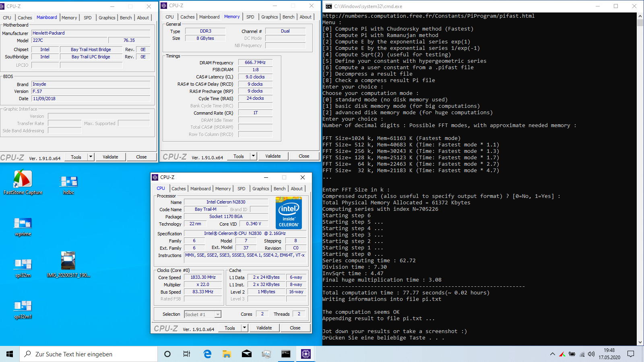
Task: Switch to the cmd.exe taskbar icon
Action: 286,354
